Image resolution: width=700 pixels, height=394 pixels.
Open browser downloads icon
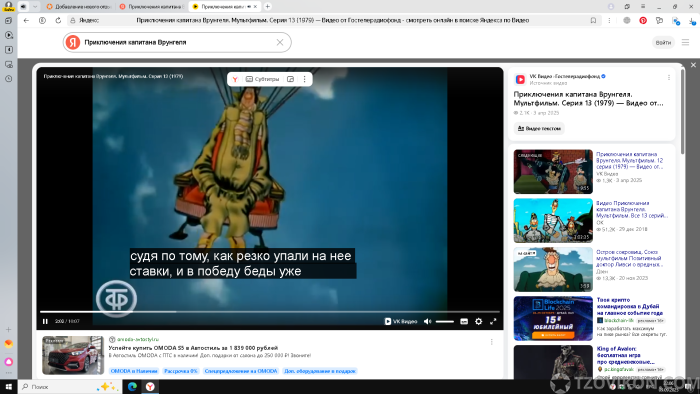pos(692,21)
